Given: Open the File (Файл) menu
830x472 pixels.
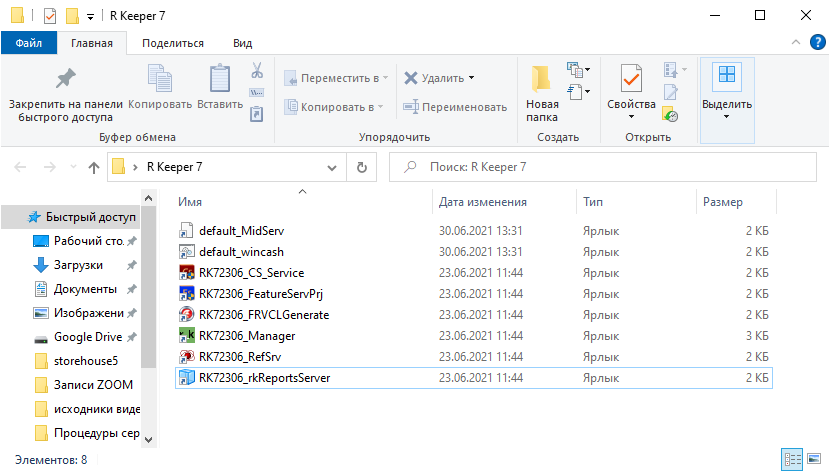Looking at the screenshot, I should point(28,43).
